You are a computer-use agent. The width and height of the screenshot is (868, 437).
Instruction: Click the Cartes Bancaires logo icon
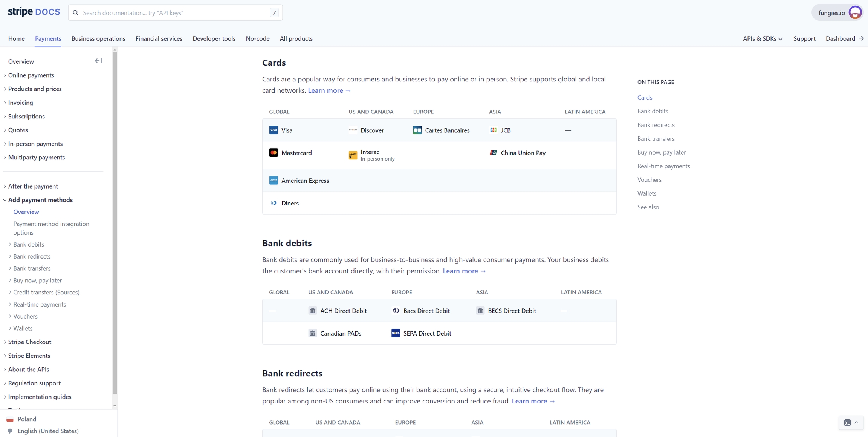click(417, 130)
